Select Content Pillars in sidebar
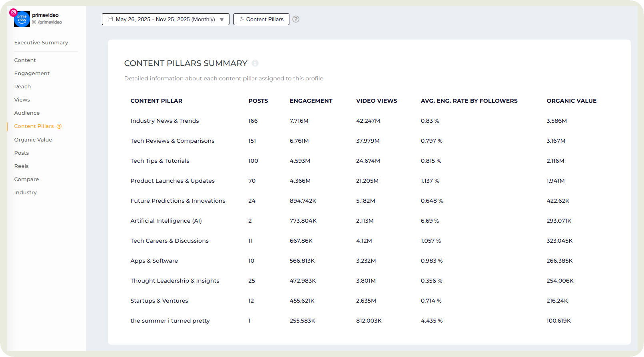The width and height of the screenshot is (644, 357). pos(34,126)
